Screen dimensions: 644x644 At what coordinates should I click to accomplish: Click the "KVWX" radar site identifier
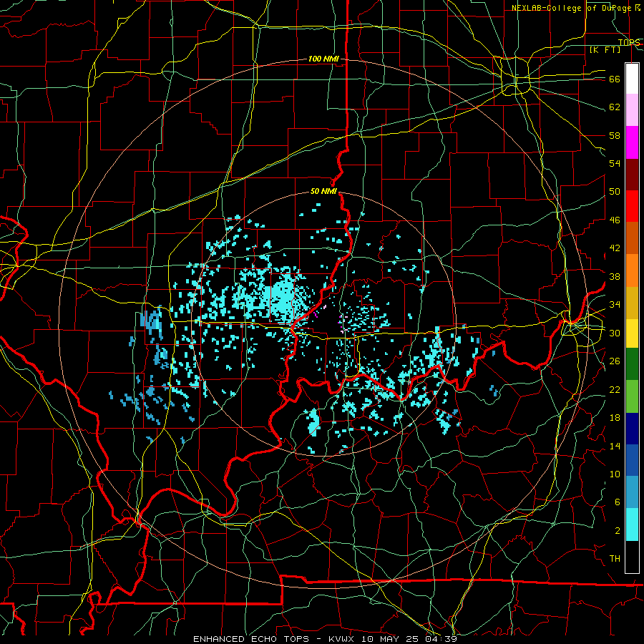341,639
